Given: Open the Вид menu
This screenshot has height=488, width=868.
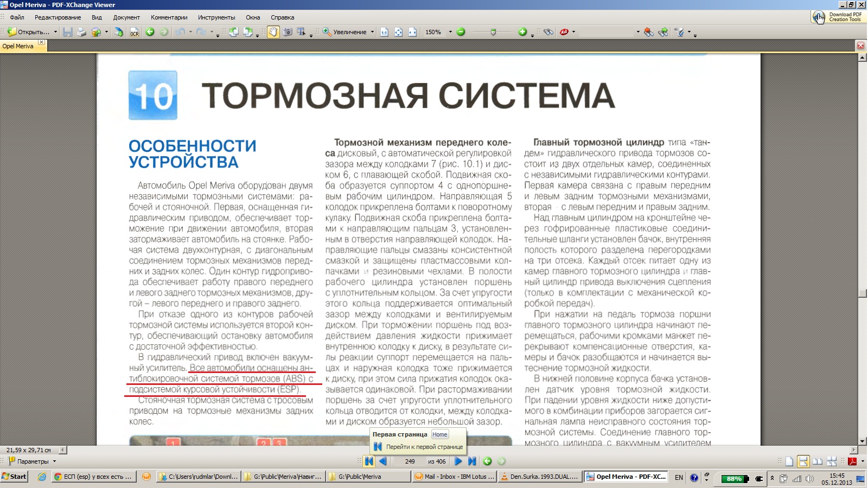Looking at the screenshot, I should coord(97,17).
